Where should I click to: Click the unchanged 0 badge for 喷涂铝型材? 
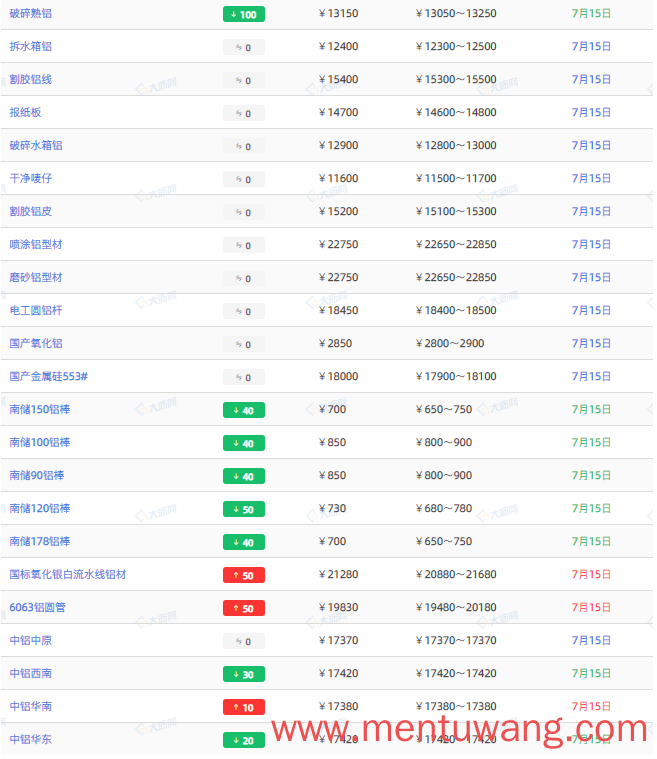244,245
